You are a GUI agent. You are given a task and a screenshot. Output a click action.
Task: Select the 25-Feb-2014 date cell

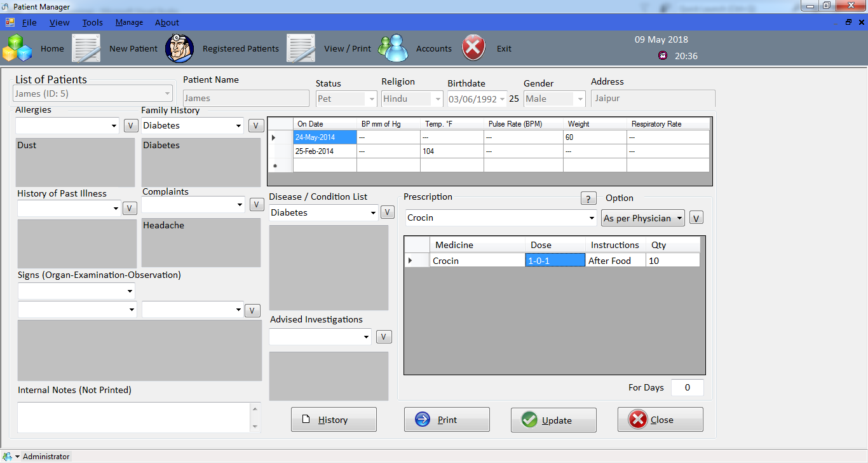325,151
